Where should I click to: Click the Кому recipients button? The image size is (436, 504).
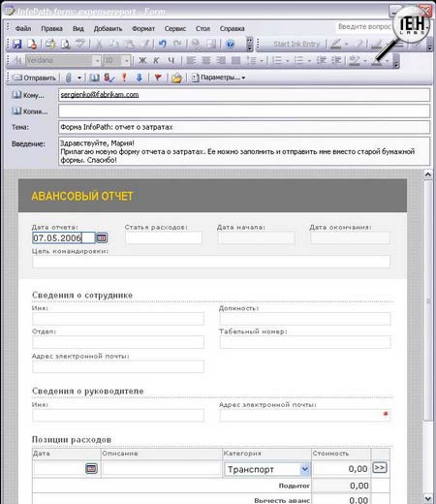coord(28,95)
